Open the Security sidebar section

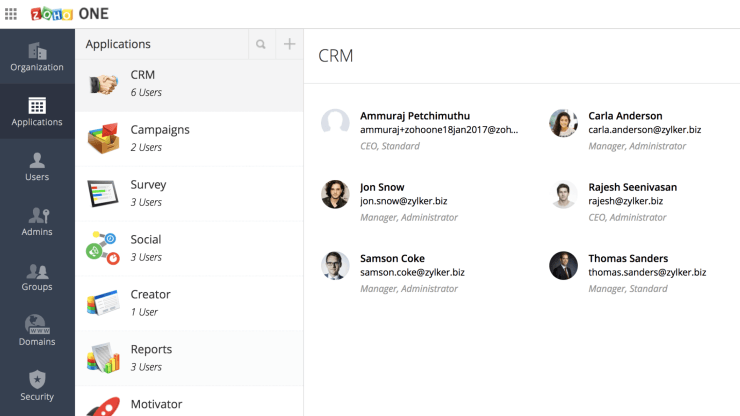click(37, 386)
